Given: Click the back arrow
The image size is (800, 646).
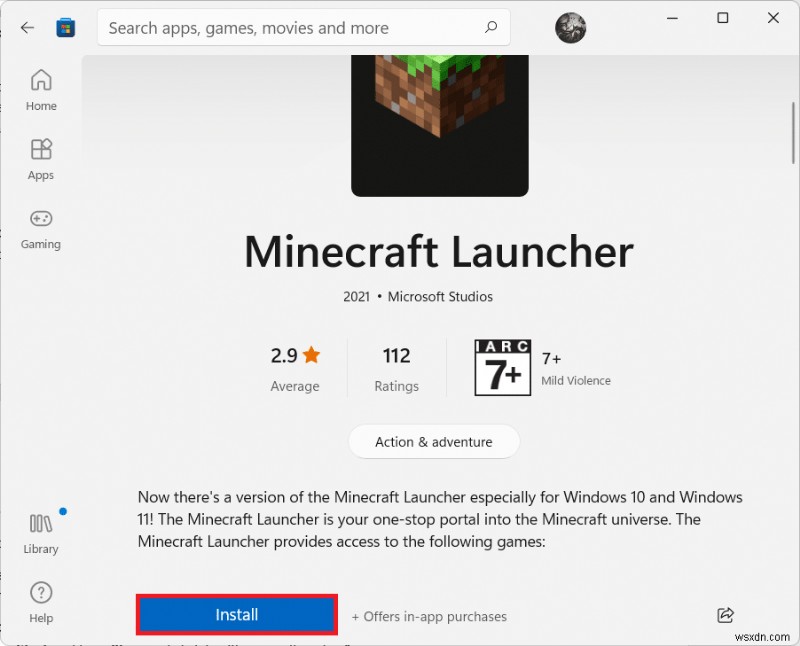Looking at the screenshot, I should point(27,27).
